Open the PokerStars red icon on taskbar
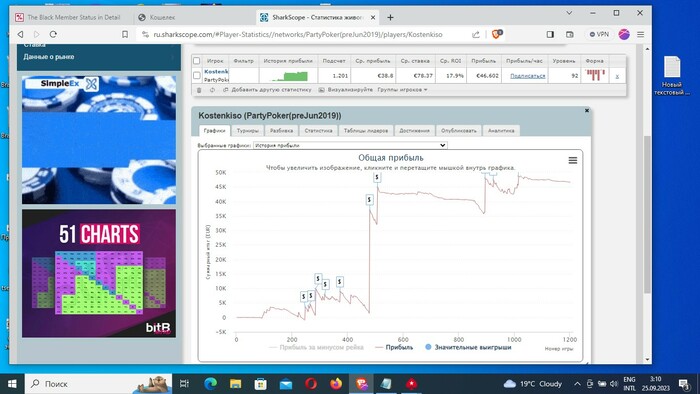Viewport: 700px width, 394px height. pos(411,384)
